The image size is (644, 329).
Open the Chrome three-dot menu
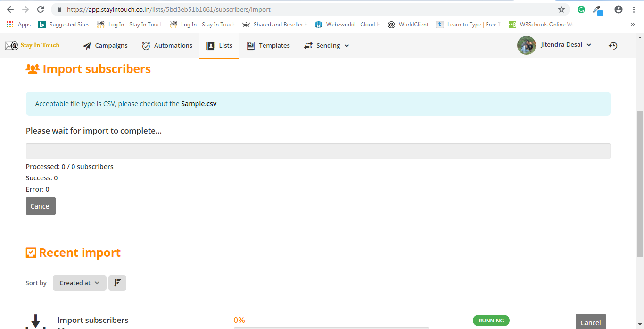tap(634, 9)
